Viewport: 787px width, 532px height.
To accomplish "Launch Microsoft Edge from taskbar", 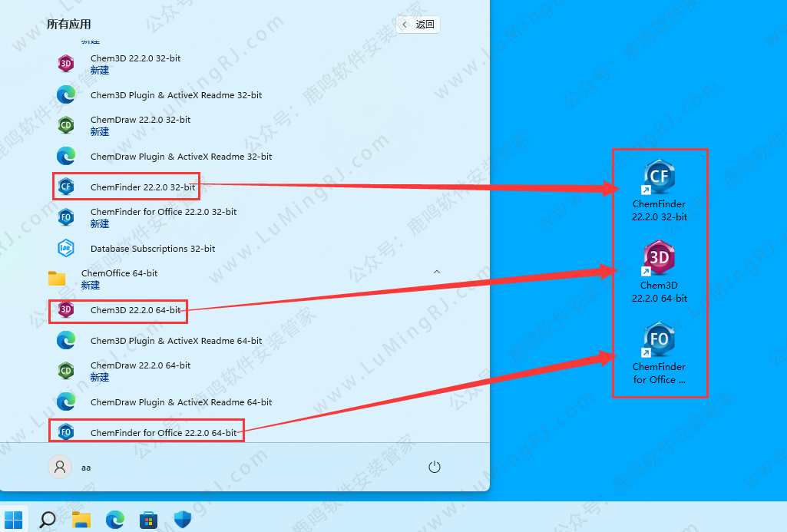I will (115, 520).
